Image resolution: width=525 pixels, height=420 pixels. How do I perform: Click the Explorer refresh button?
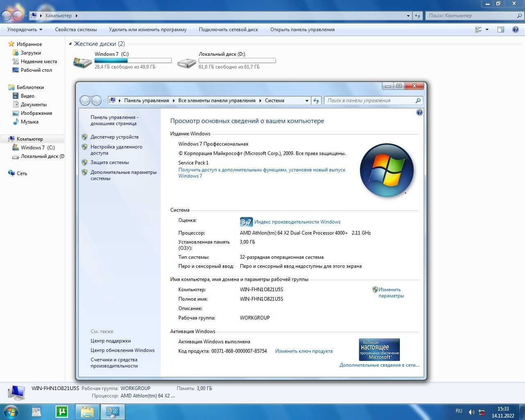418,16
